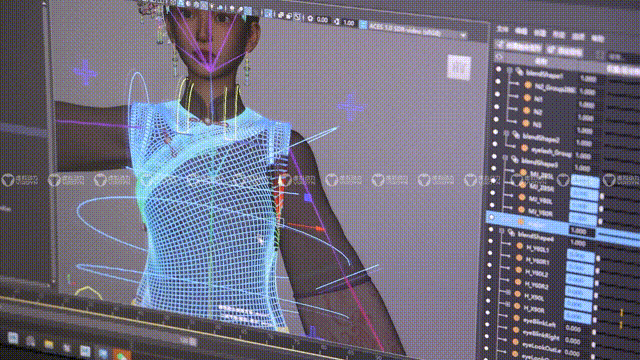Open the ACES 1.0 SDR-video view transform dropdown
This screenshot has height=360, width=640.
click(x=418, y=30)
